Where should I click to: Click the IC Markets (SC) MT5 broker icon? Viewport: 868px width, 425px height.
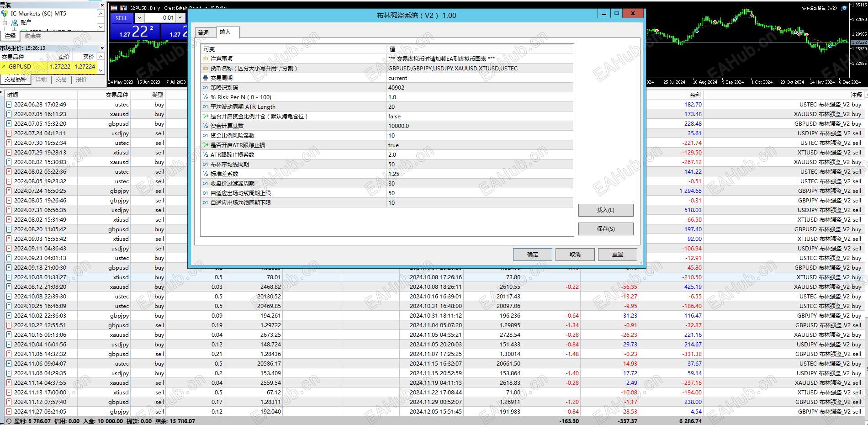(x=5, y=14)
